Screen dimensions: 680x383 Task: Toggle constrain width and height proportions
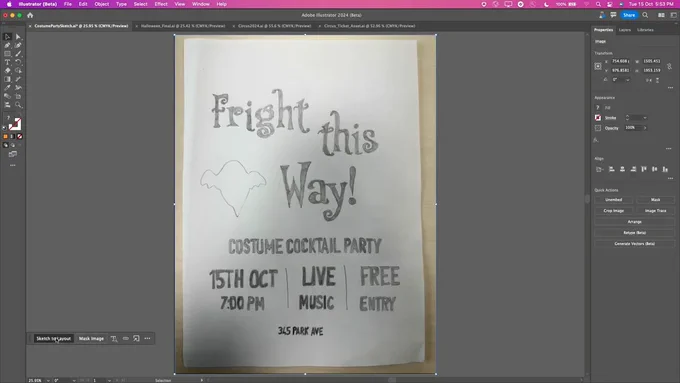[670, 66]
